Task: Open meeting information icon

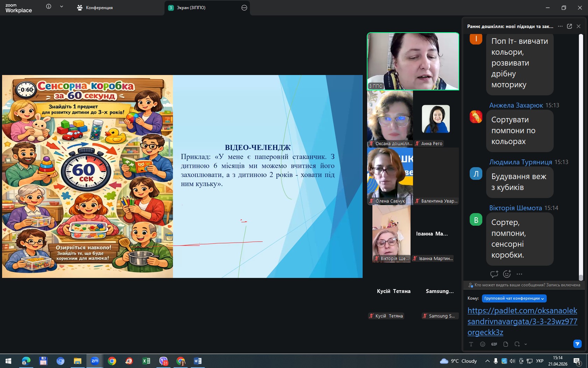Action: 49,7
